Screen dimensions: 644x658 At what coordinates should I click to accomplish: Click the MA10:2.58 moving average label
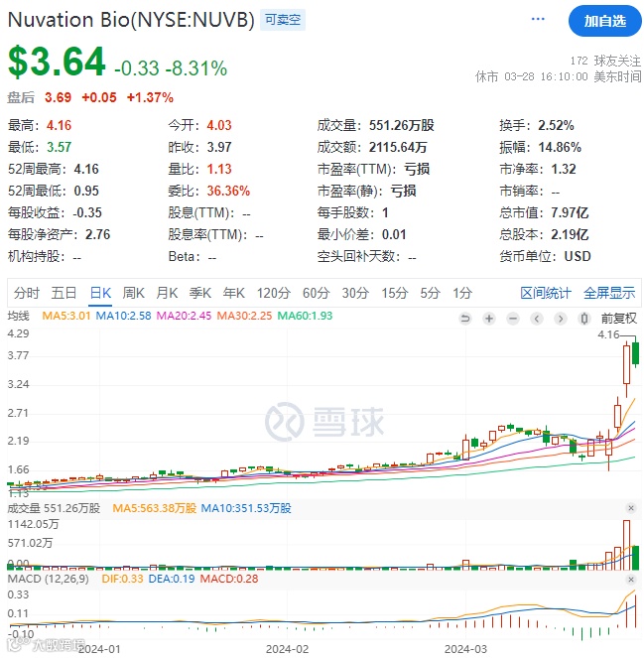pos(123,316)
